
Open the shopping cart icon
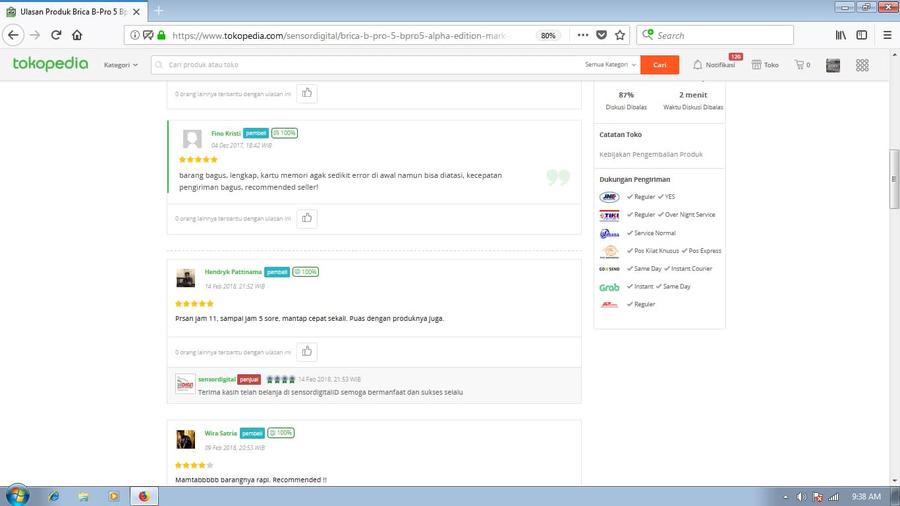pos(799,65)
